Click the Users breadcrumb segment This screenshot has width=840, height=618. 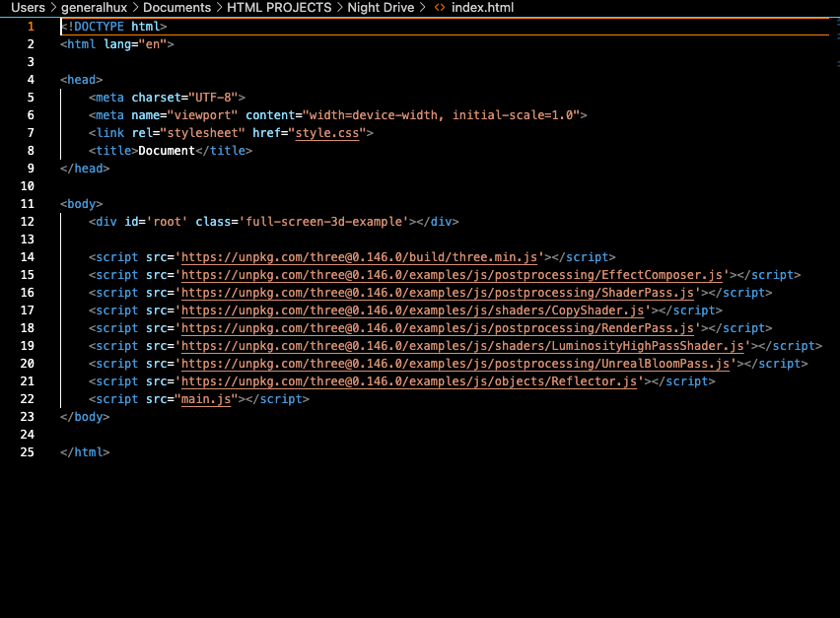point(28,8)
